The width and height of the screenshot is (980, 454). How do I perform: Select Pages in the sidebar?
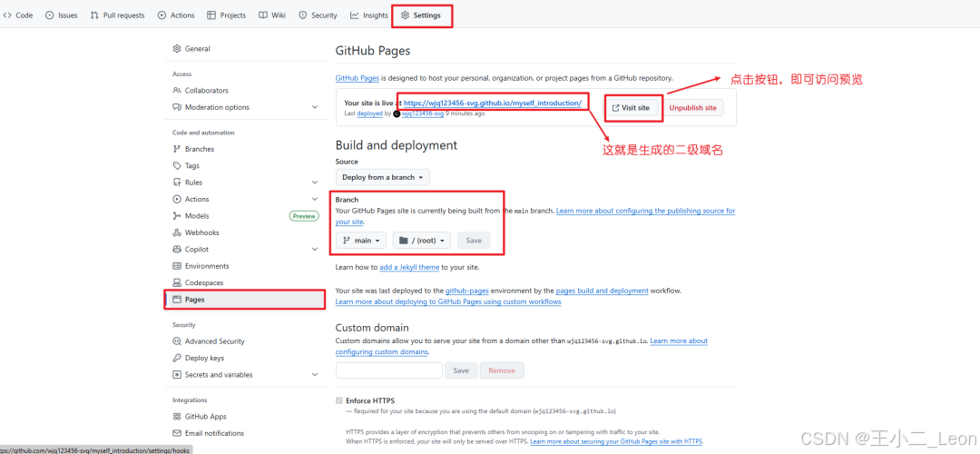coord(245,300)
